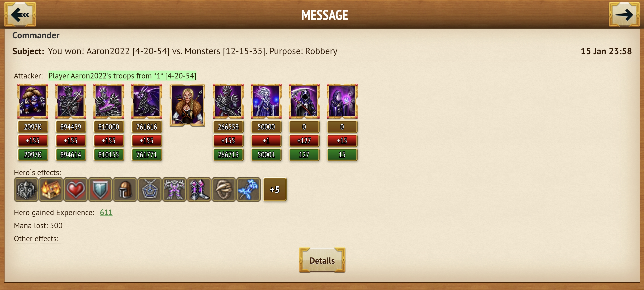Select the blue crystal staff effect icon
The width and height of the screenshot is (644, 290).
click(248, 189)
